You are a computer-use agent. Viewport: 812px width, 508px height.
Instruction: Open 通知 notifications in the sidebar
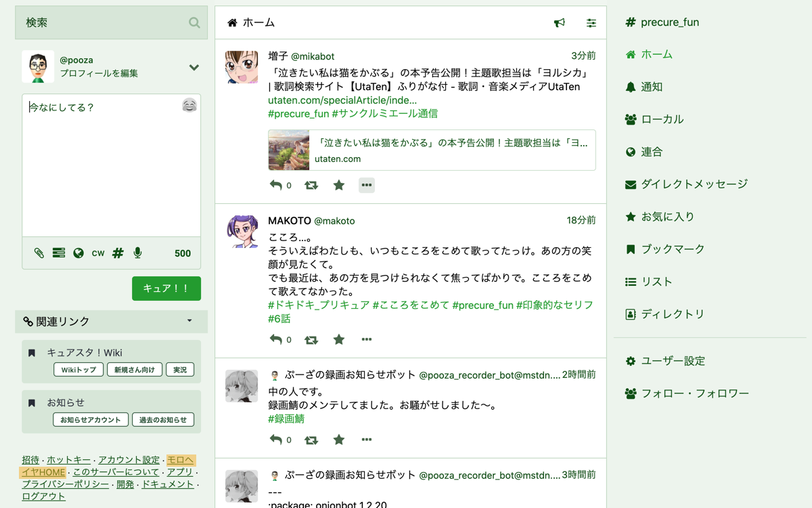coord(651,87)
